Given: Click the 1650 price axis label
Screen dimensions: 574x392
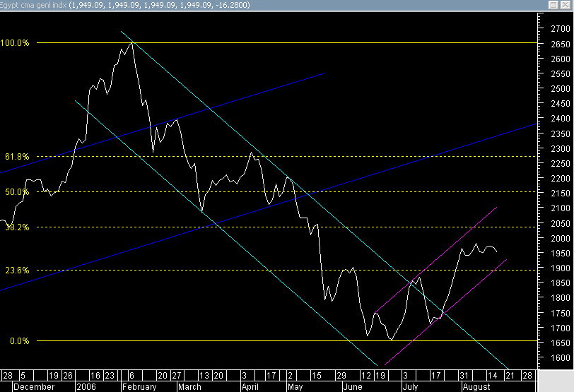Looking at the screenshot, I should click(x=561, y=343).
